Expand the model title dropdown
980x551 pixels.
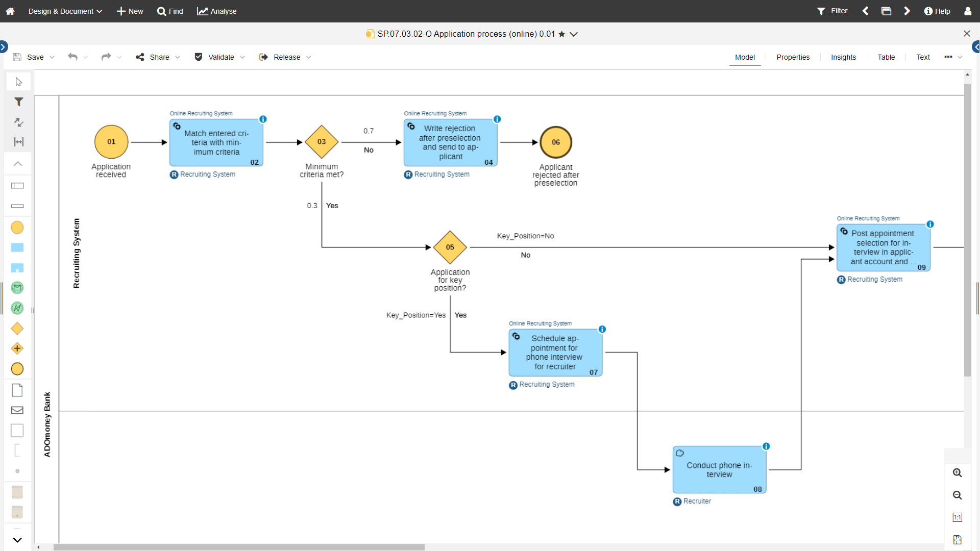click(574, 34)
